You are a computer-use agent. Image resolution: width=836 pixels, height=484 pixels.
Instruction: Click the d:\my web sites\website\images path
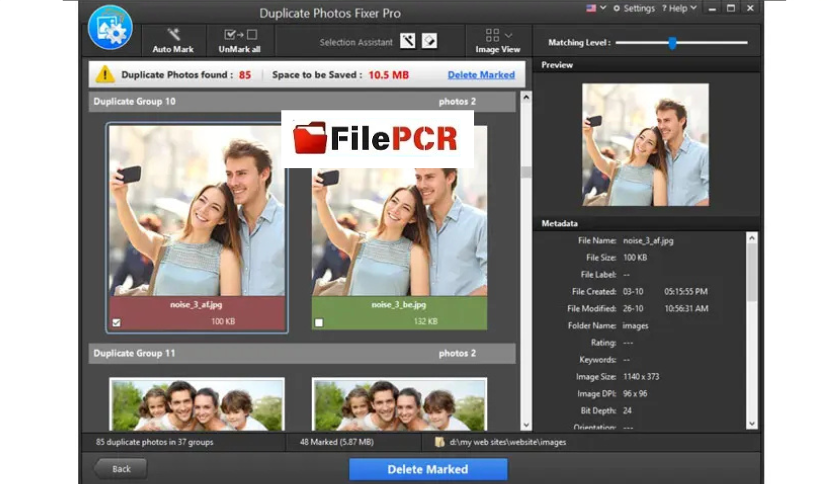pos(508,442)
